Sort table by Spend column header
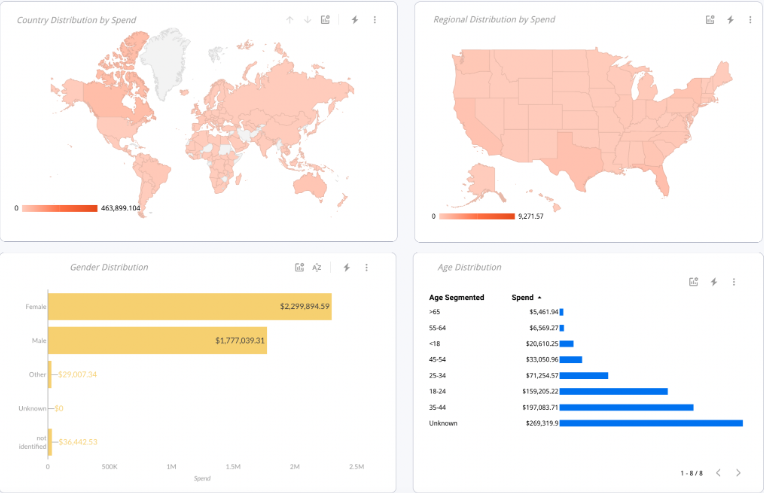This screenshot has width=764, height=493. click(523, 297)
